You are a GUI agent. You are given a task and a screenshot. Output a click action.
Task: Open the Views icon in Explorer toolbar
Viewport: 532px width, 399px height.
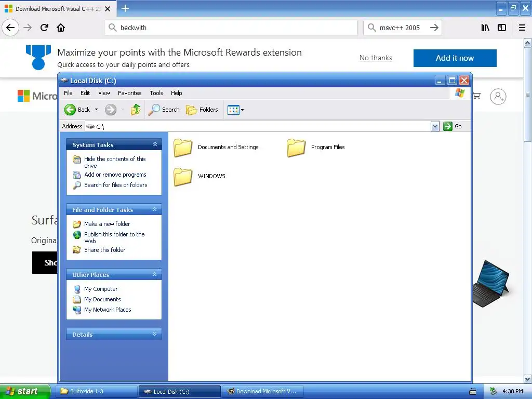[x=233, y=110]
